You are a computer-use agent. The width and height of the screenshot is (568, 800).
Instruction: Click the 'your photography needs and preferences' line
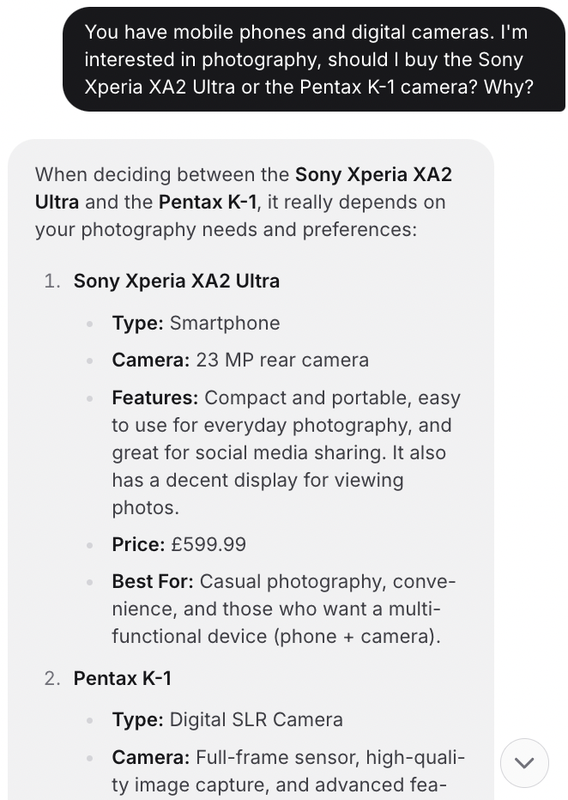[x=226, y=230]
